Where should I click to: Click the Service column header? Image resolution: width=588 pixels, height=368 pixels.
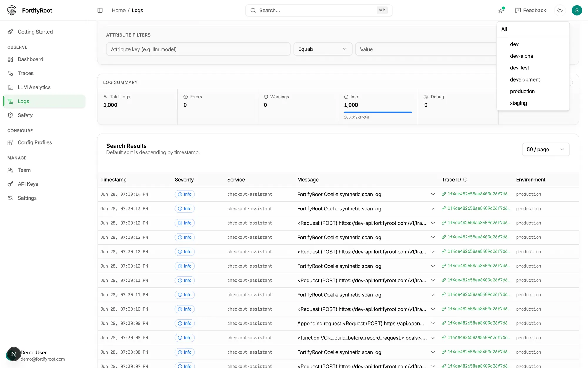[236, 180]
